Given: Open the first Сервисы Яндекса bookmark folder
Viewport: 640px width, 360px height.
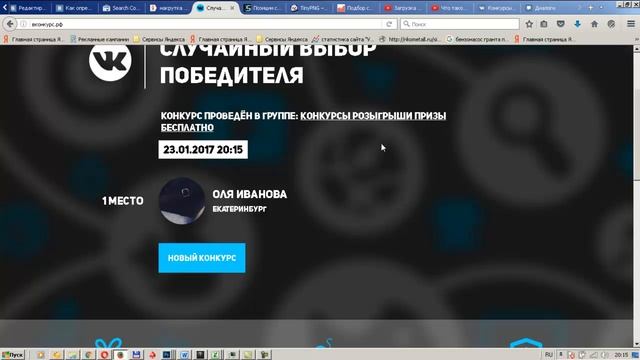Looking at the screenshot, I should 159,39.
